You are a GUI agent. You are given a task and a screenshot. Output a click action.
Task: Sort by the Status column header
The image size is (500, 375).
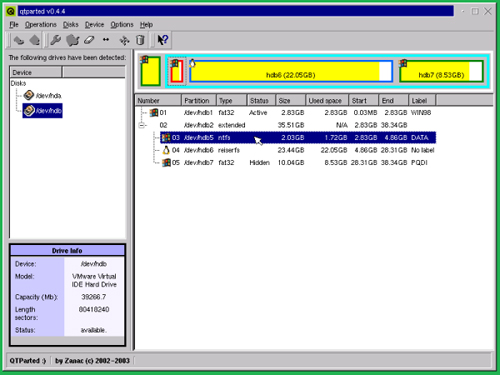[261, 101]
